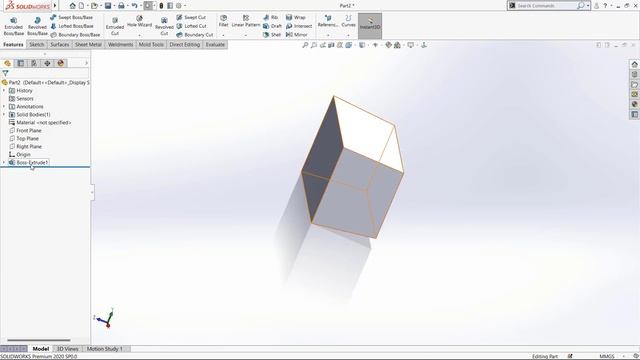Undo the last action

(134, 6)
